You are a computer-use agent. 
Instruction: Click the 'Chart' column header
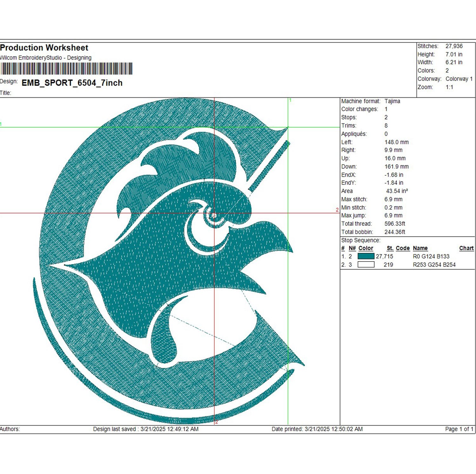coord(466,248)
